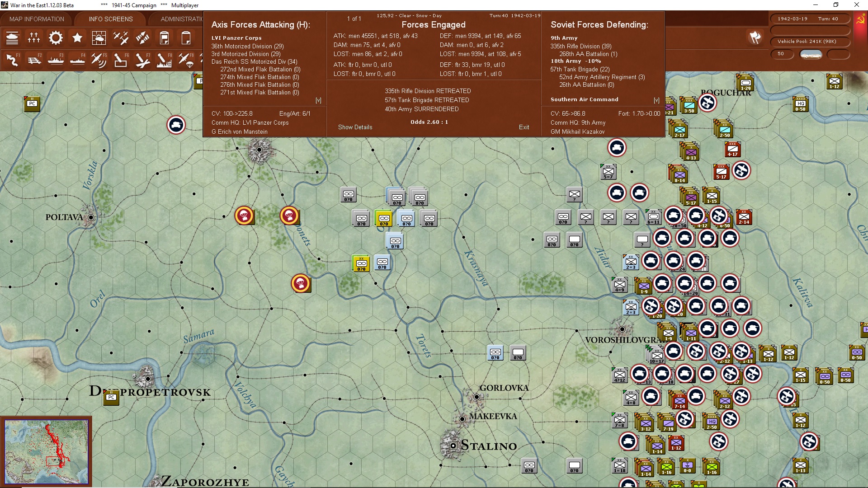Click 36th Motorized Division entry
The width and height of the screenshot is (868, 488).
click(x=247, y=46)
